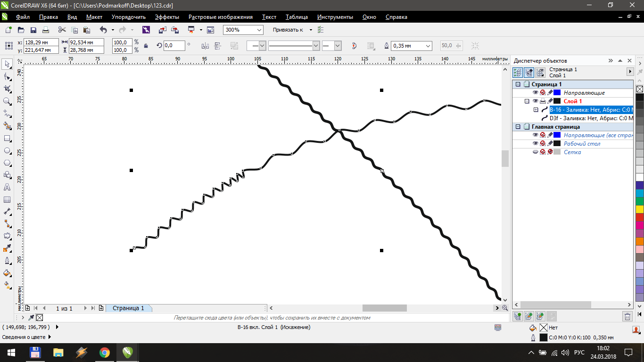
Task: Toggle Layer Manager View button
Action: pyautogui.click(x=540, y=73)
